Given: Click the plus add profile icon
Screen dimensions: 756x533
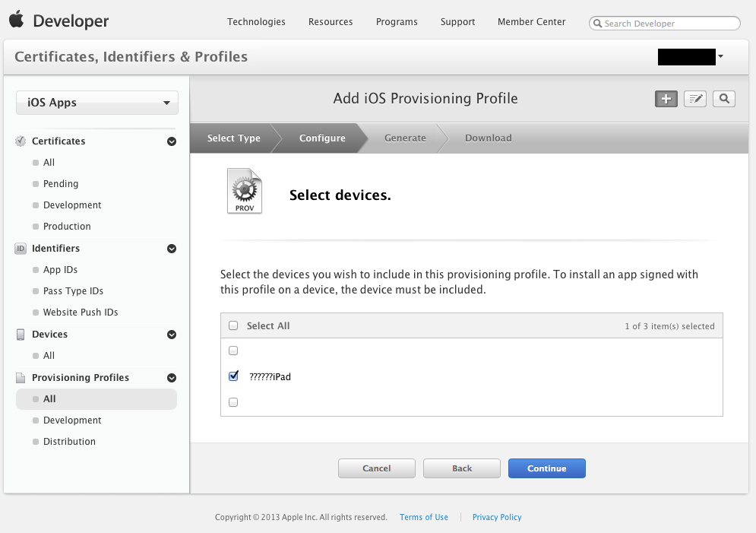Looking at the screenshot, I should 666,99.
